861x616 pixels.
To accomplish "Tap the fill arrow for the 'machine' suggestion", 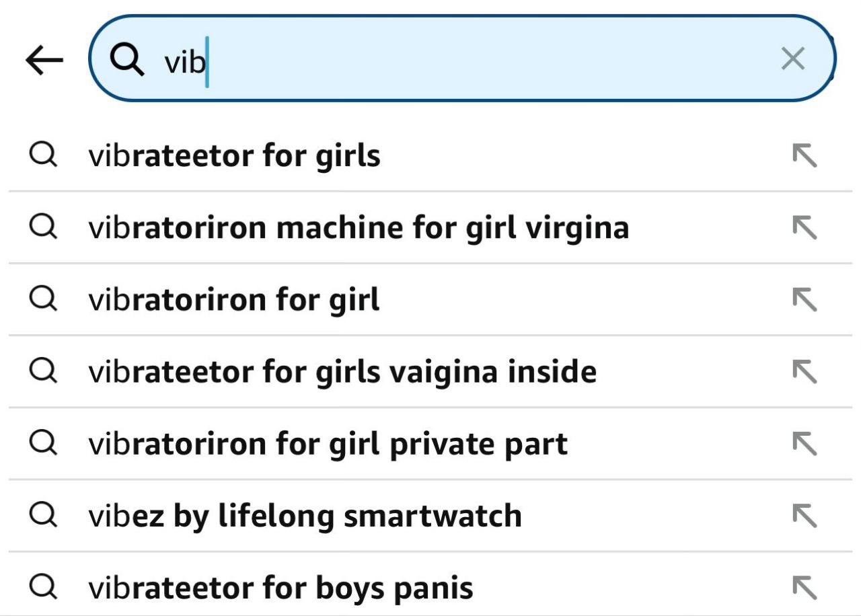I will (x=804, y=227).
